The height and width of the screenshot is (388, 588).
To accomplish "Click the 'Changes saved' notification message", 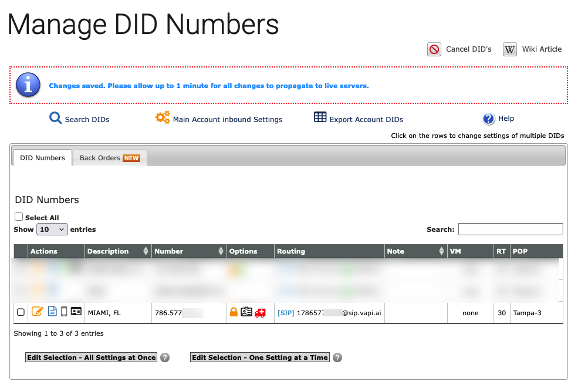I will (209, 86).
